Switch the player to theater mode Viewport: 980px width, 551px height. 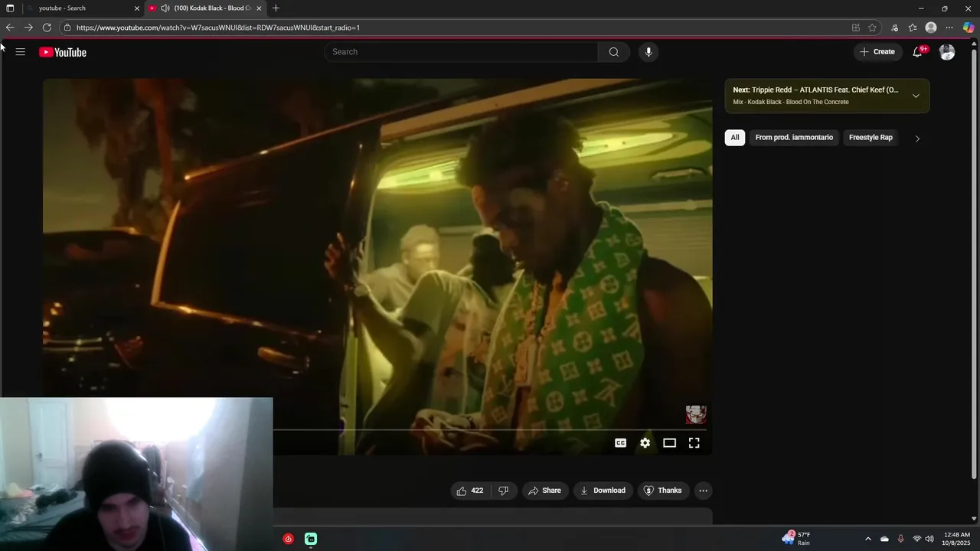[x=669, y=443]
